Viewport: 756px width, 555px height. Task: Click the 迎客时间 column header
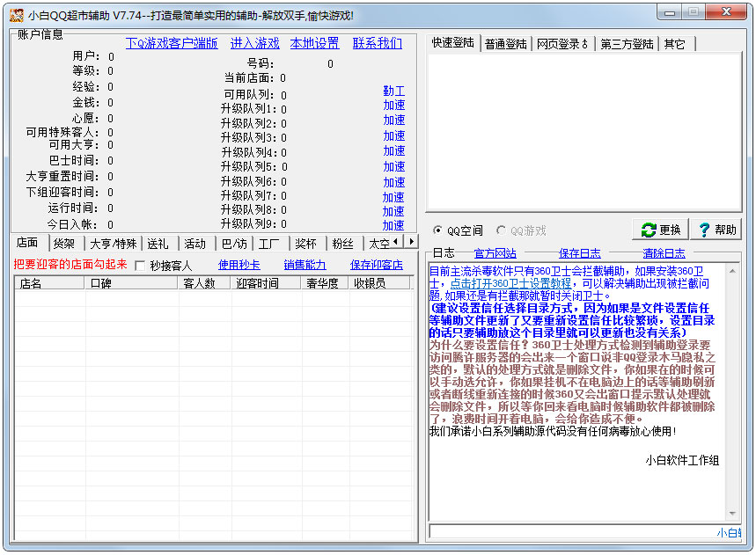(x=266, y=283)
